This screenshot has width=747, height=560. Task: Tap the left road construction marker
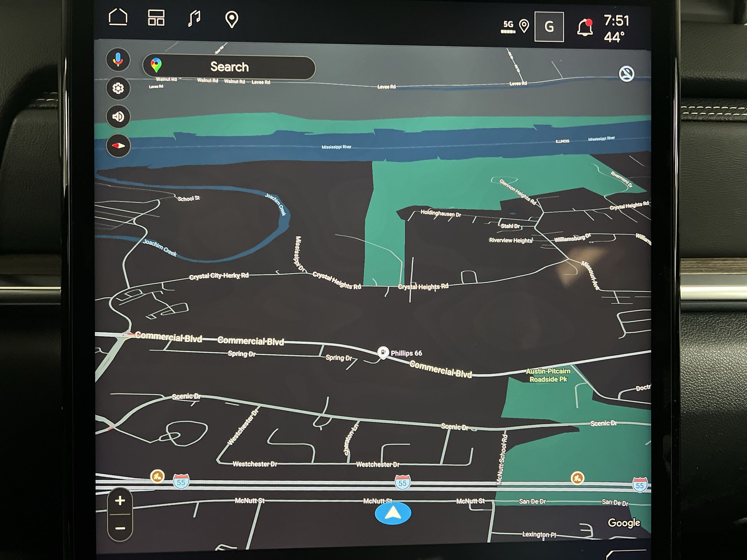point(158,476)
